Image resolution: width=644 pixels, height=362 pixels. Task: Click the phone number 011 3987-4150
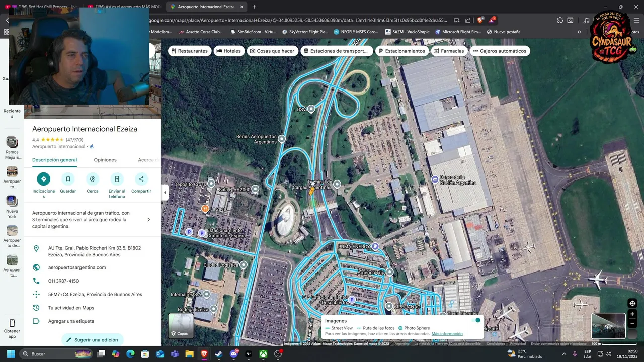(63, 281)
